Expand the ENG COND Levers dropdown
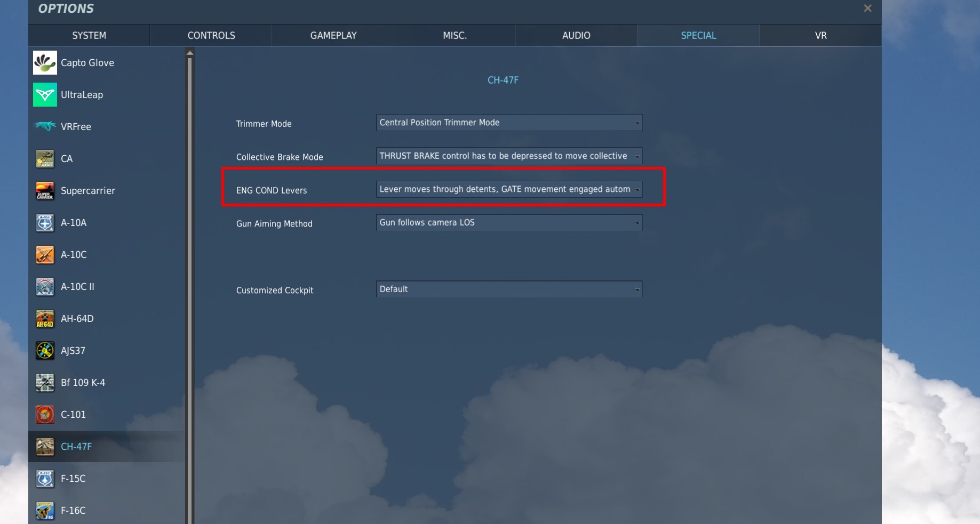The image size is (980, 524). pos(509,189)
